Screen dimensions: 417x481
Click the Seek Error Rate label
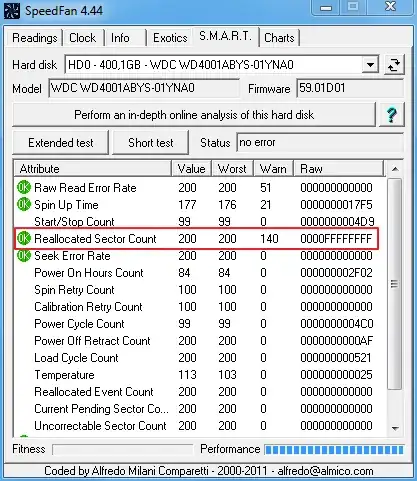(x=72, y=256)
